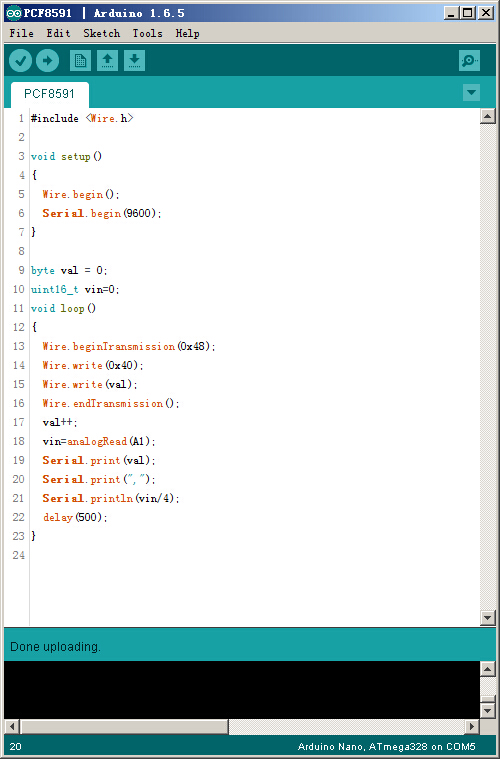Click the Save sketch down-arrow icon
Screen dimensions: 500x759
pos(135,61)
